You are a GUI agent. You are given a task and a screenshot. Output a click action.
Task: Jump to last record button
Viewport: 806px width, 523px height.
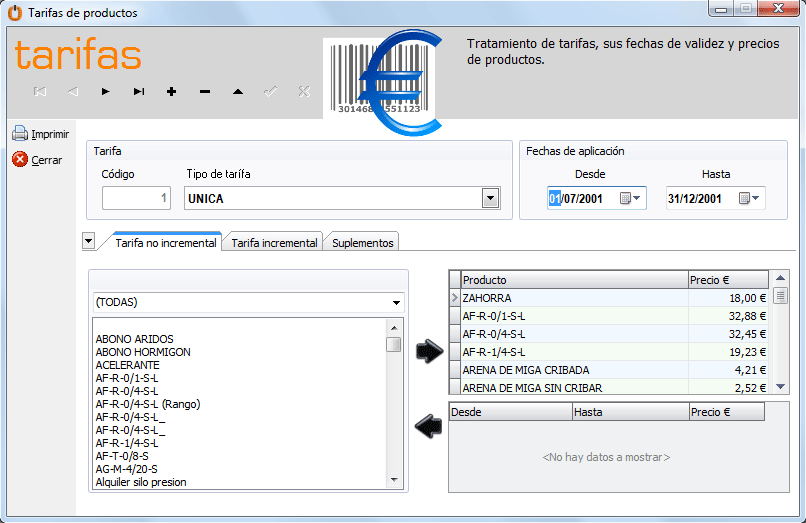(x=138, y=92)
